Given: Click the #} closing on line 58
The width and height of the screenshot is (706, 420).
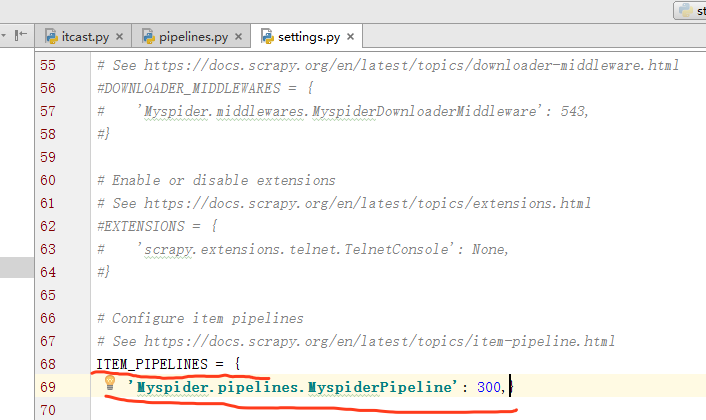Looking at the screenshot, I should click(104, 134).
